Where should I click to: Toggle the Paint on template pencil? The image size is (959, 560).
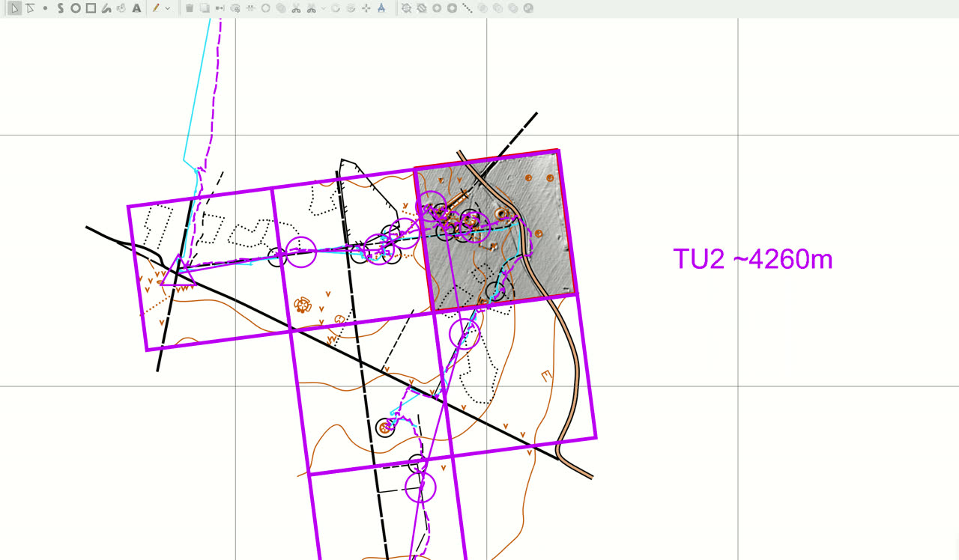click(x=156, y=8)
